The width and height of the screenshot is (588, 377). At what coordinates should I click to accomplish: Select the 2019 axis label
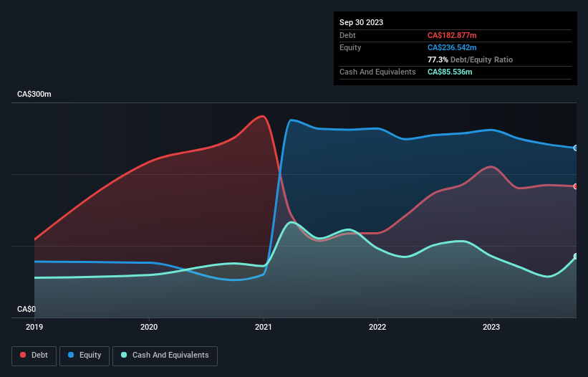34,327
